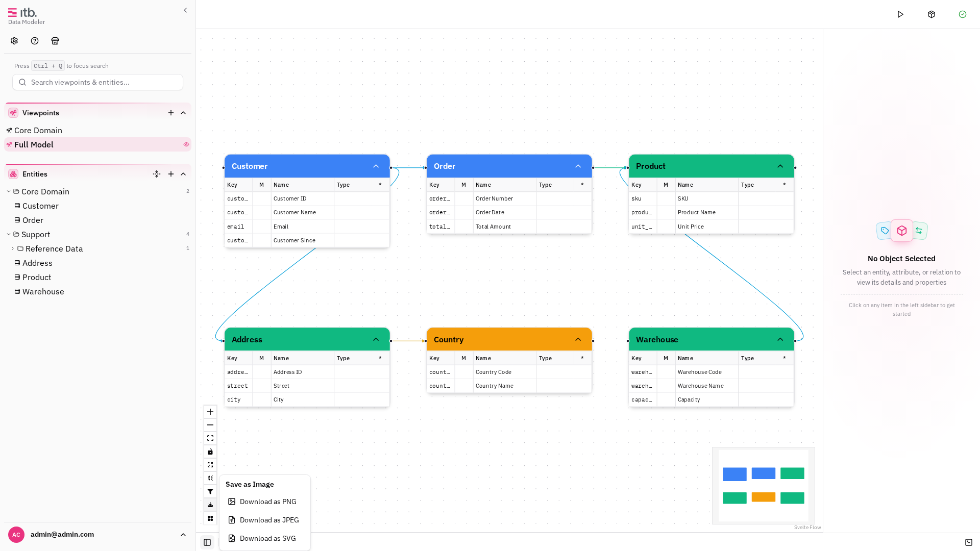Toggle the canvas lock control
Screen dimensions: 980x551
(x=210, y=452)
